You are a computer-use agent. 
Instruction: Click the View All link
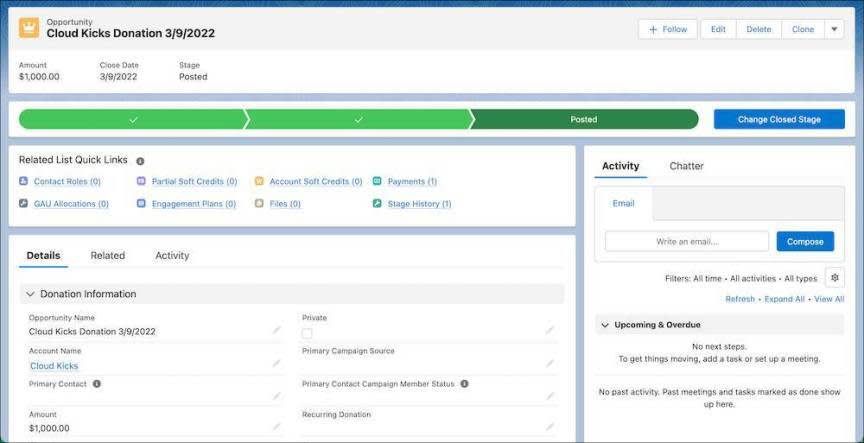click(829, 299)
